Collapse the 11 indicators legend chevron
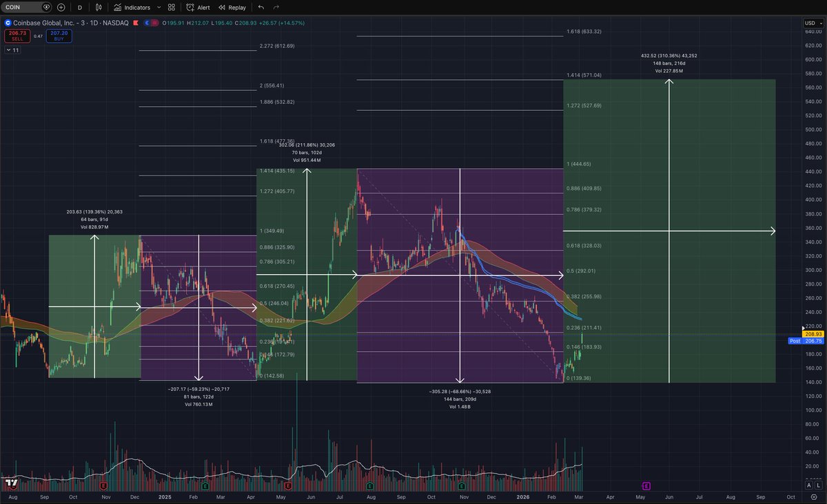827x504 pixels. 12,50
